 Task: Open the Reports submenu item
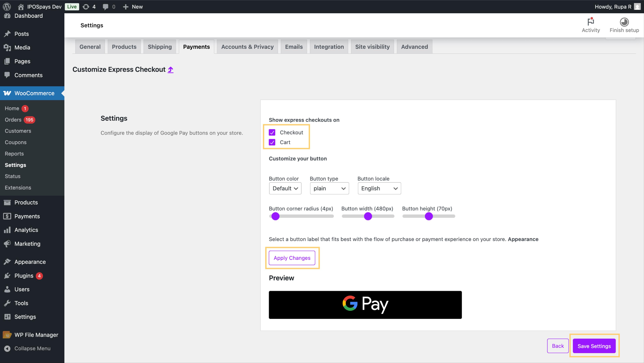[x=14, y=154]
